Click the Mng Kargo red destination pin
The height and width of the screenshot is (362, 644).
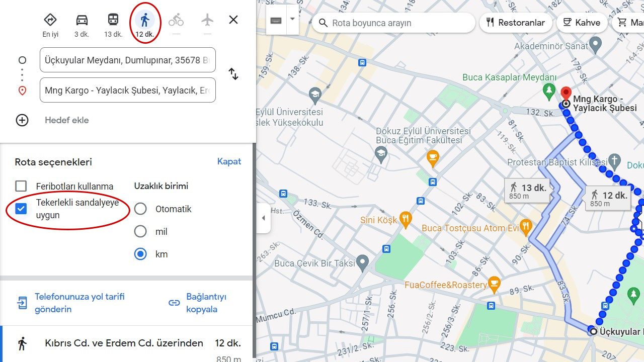click(566, 95)
